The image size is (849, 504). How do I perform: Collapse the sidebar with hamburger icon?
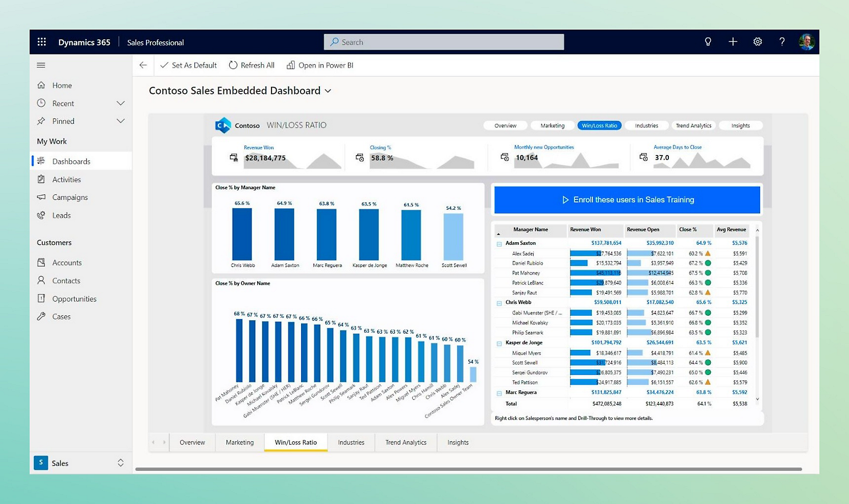(41, 65)
